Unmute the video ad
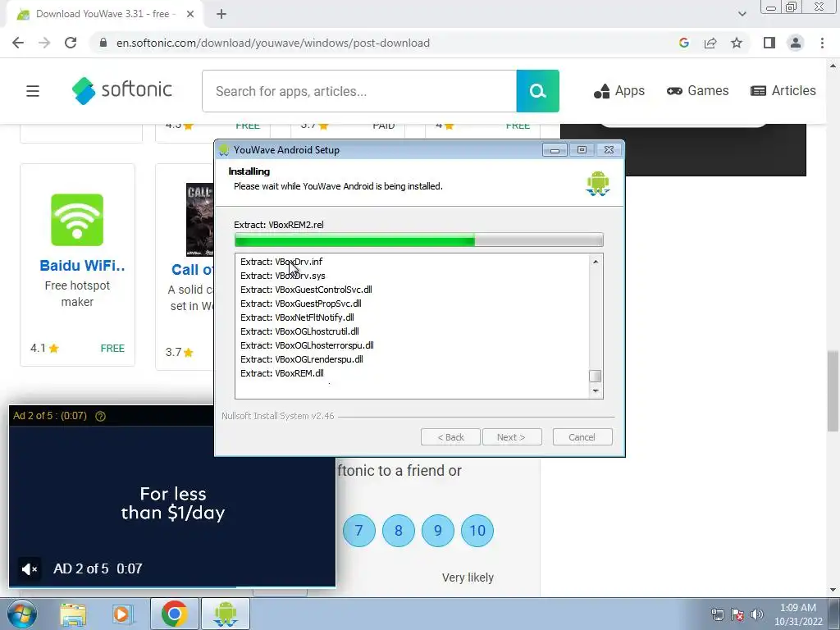 click(x=30, y=569)
